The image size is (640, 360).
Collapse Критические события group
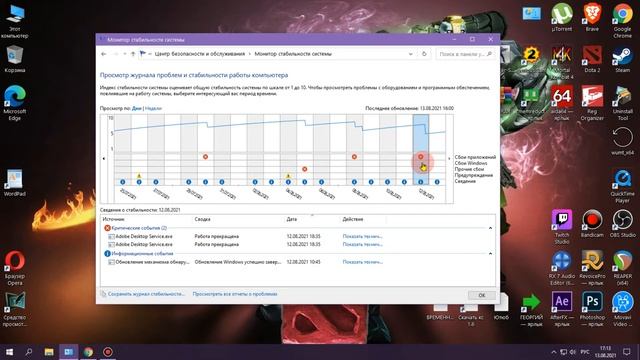[x=490, y=228]
